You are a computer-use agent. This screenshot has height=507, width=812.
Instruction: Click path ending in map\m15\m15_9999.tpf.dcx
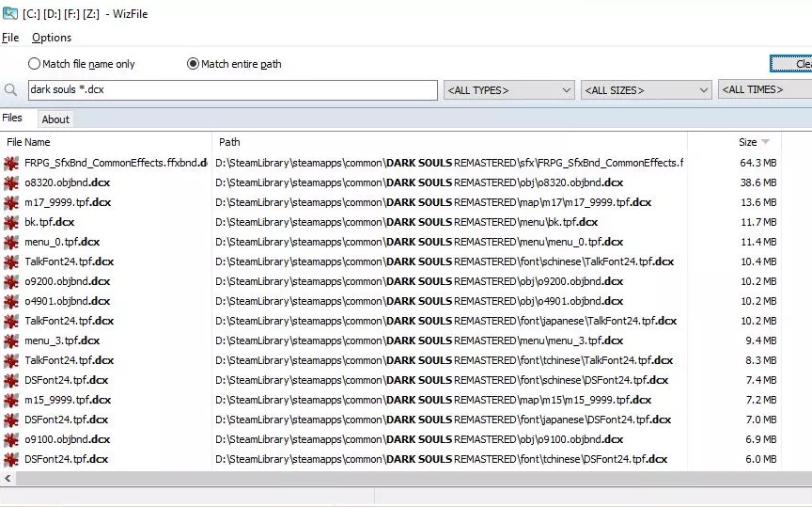433,400
